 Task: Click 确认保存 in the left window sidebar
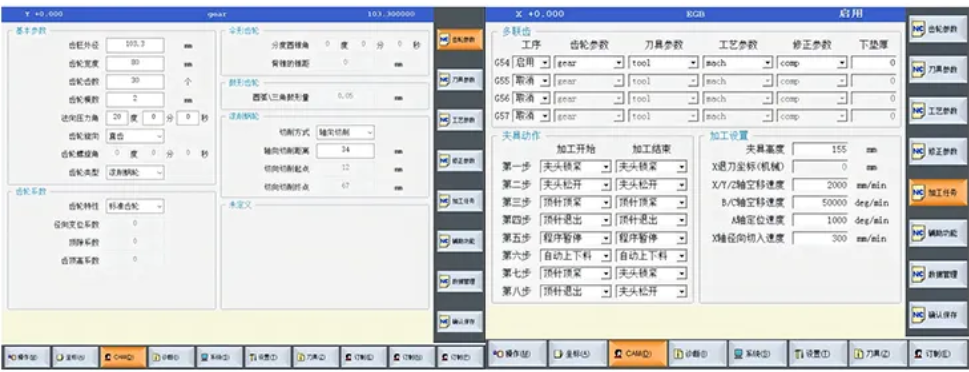click(x=460, y=321)
